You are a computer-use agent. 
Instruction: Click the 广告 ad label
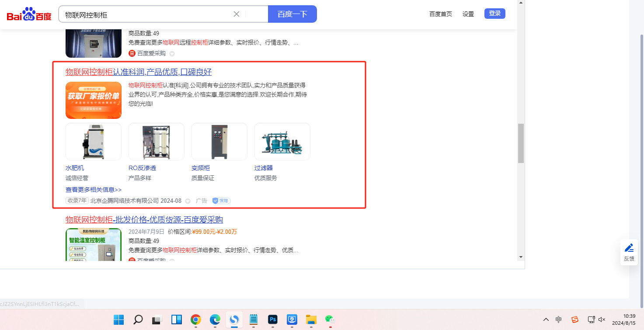click(x=202, y=201)
